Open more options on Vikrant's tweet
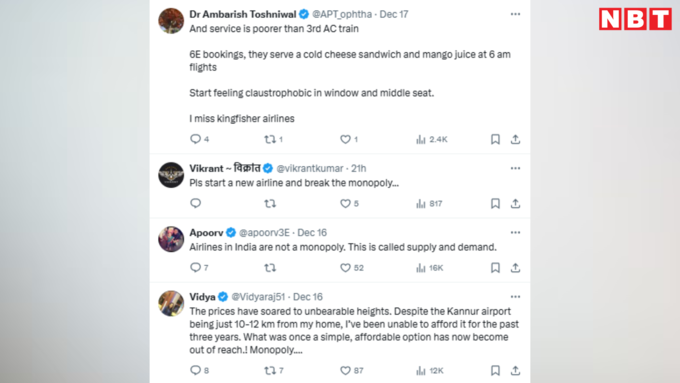The width and height of the screenshot is (680, 383). [515, 168]
